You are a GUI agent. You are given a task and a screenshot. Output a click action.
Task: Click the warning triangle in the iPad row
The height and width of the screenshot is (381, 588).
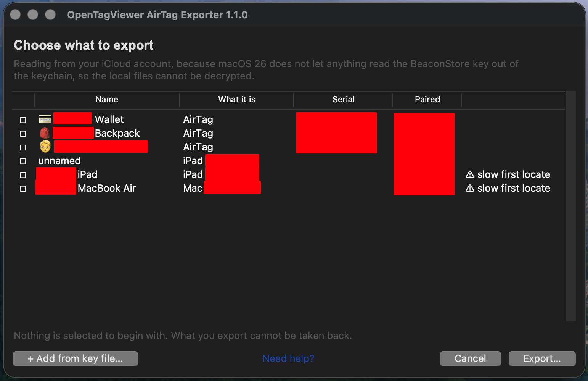pyautogui.click(x=470, y=174)
